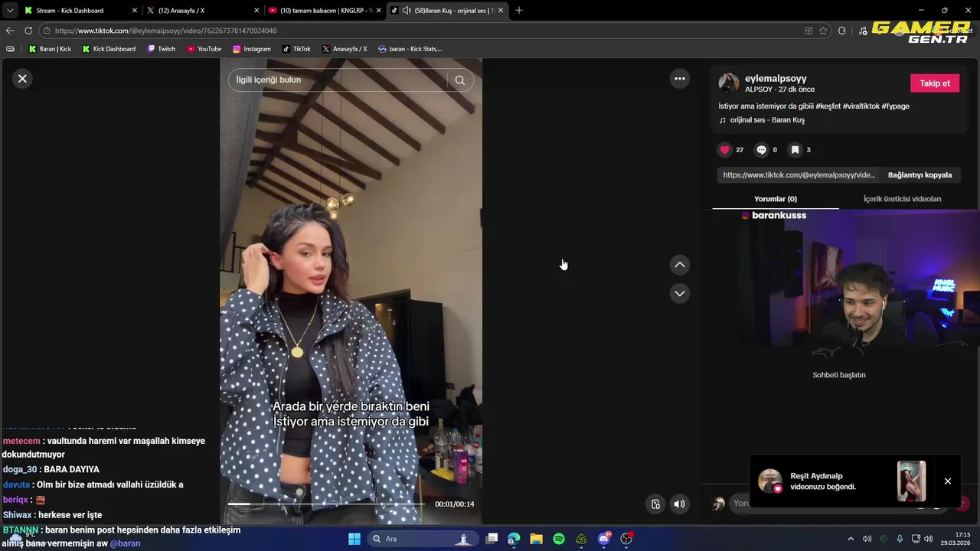Open comments via the speech bubble icon
Screen dimensions: 980x551
tap(761, 150)
